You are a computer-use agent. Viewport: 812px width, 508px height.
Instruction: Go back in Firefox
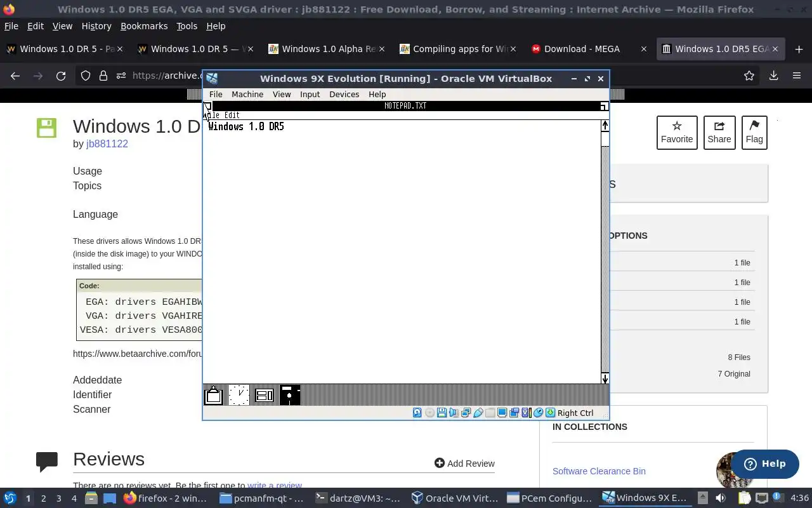click(x=15, y=76)
